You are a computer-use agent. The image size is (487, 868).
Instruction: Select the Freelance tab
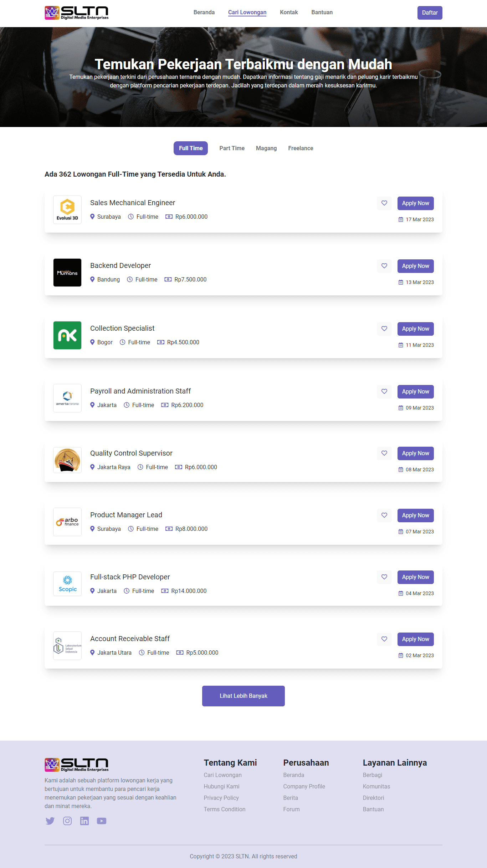[x=301, y=148]
